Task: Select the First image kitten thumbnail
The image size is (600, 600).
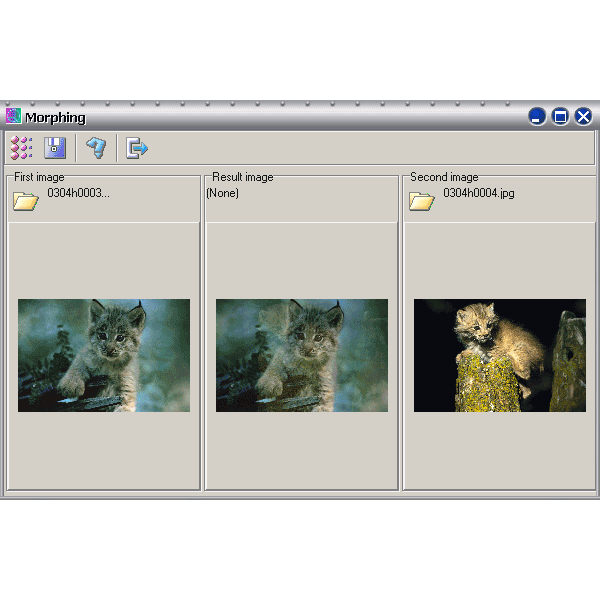Action: tap(104, 355)
